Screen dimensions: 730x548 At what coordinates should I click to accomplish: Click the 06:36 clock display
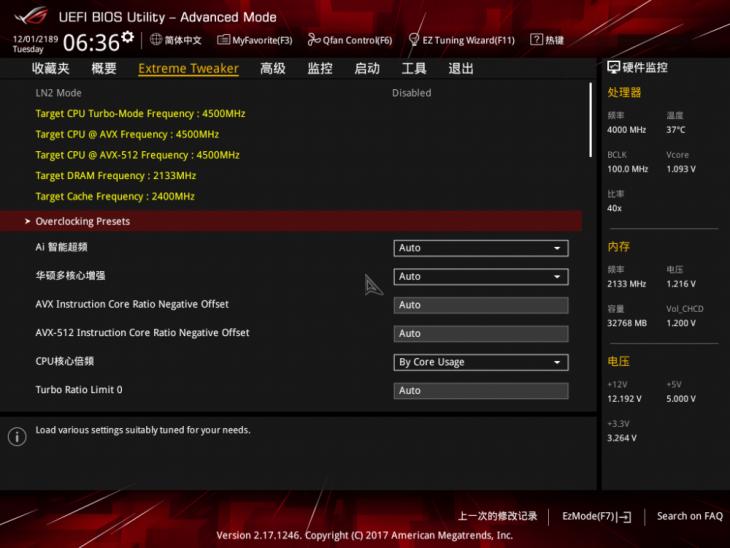[91, 43]
